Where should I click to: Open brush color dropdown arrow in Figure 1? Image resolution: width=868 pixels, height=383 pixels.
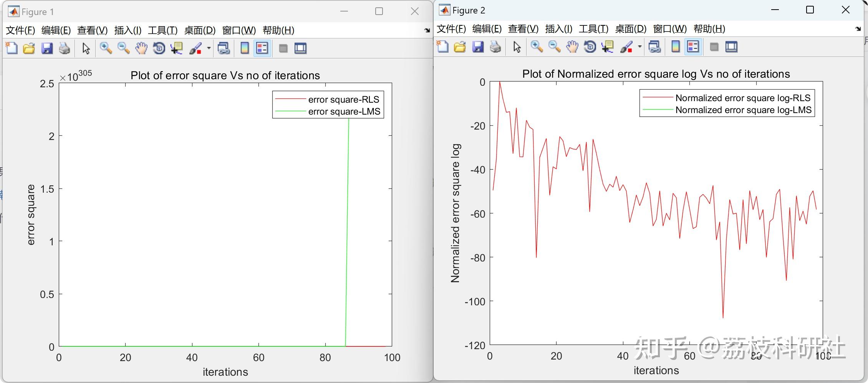pyautogui.click(x=209, y=48)
